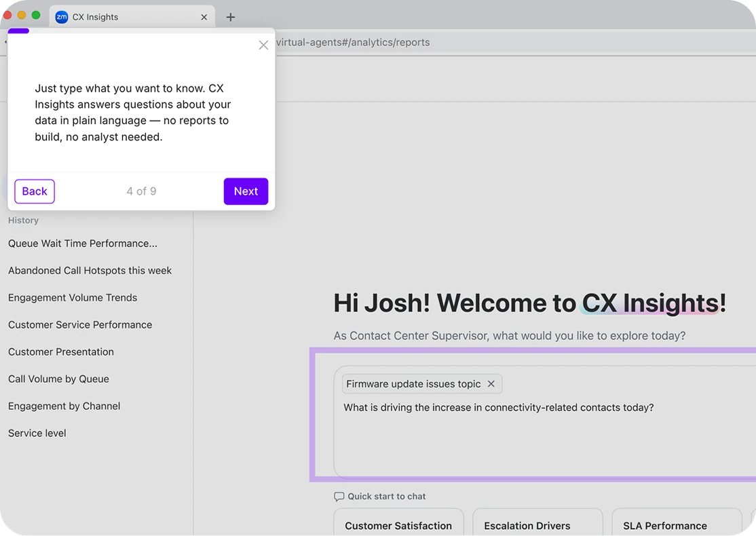Click the question text in the chat input box
Screen dimensions: 756x536
click(499, 407)
